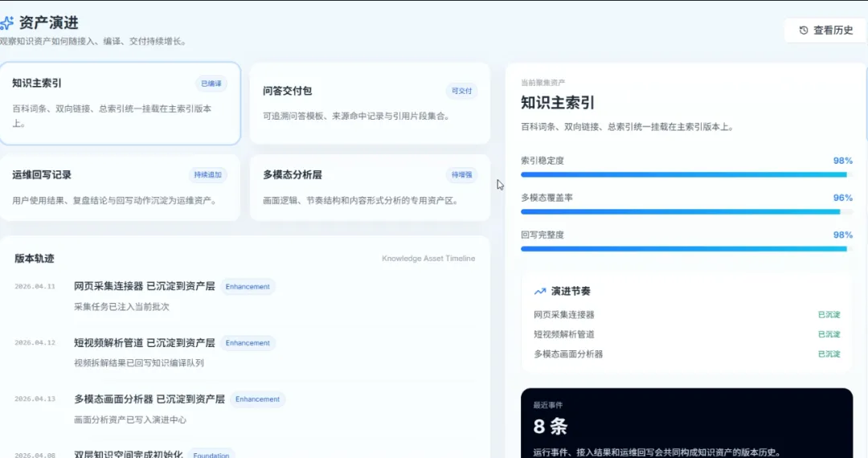Viewport: 868px width, 458px height.
Task: Click 已沉淀 status for 多模态画面分析器 in 演进节奏
Action: pyautogui.click(x=829, y=354)
